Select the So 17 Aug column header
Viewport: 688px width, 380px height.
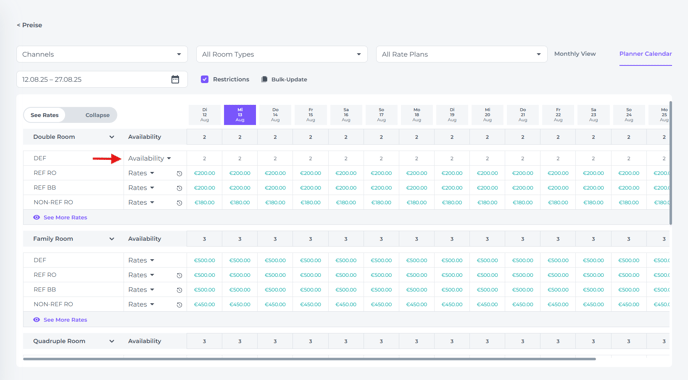(x=381, y=115)
